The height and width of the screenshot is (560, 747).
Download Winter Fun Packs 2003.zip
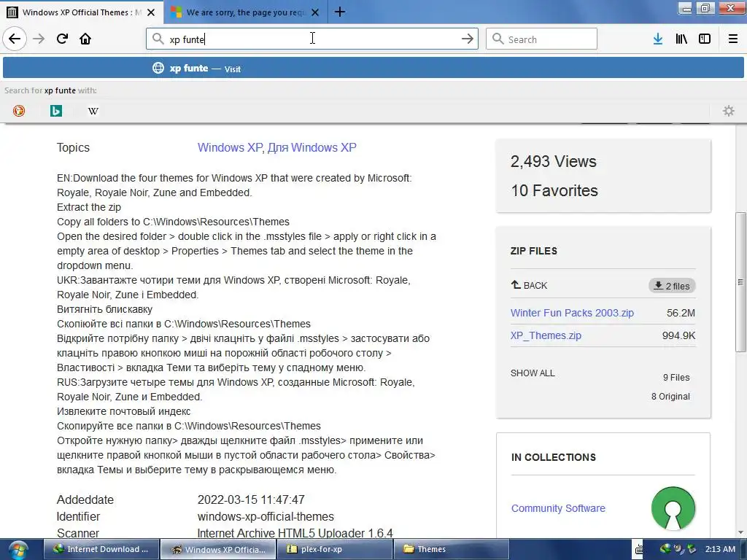coord(572,313)
